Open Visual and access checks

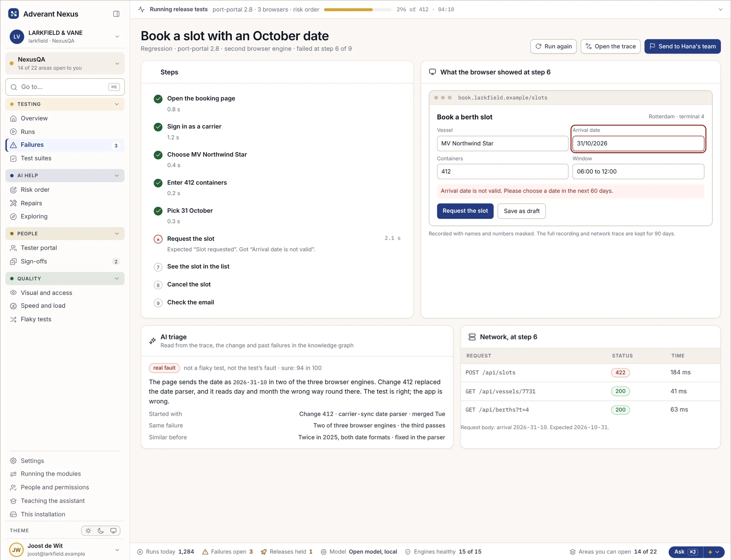click(65, 293)
